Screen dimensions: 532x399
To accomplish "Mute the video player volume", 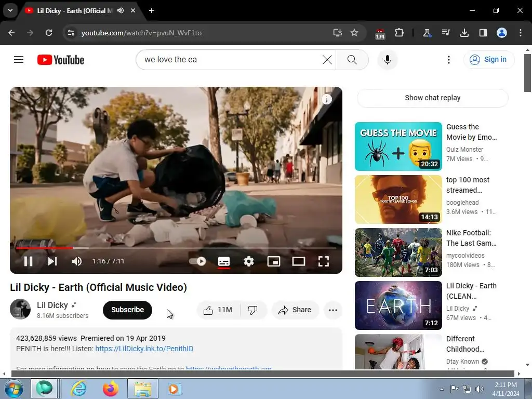I will [x=77, y=261].
